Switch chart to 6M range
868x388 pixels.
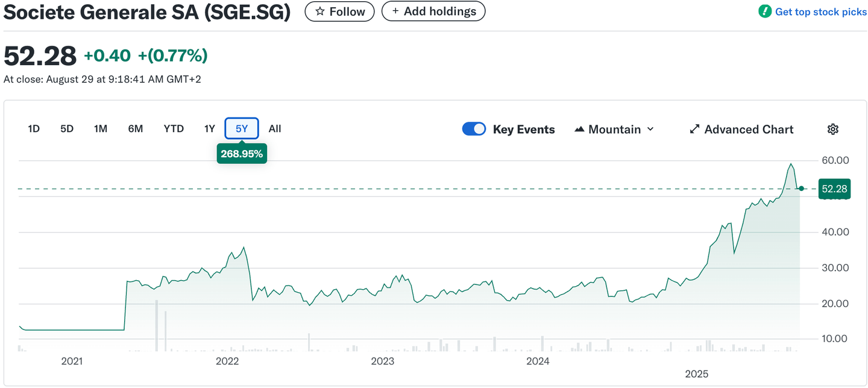point(136,128)
